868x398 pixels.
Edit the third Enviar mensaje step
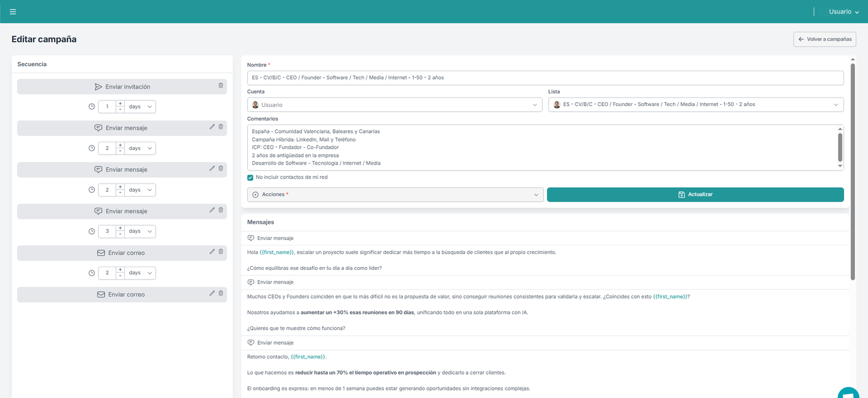pyautogui.click(x=212, y=210)
